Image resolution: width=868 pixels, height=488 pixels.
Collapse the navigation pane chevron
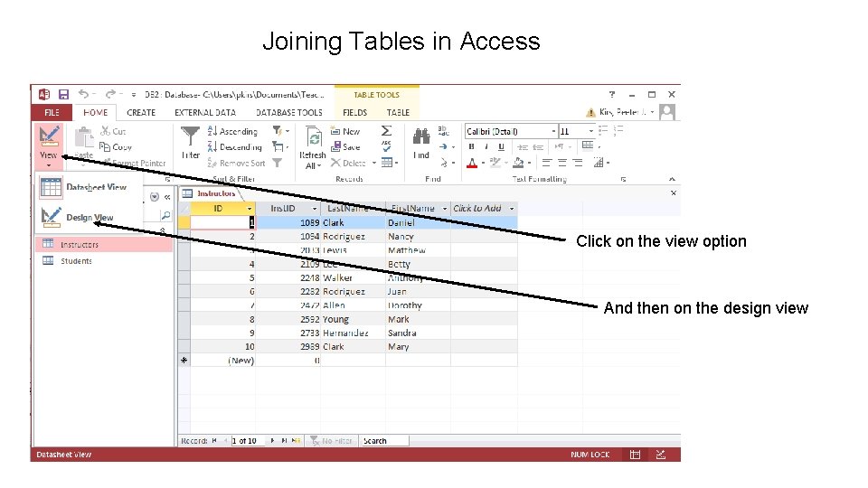[x=167, y=197]
